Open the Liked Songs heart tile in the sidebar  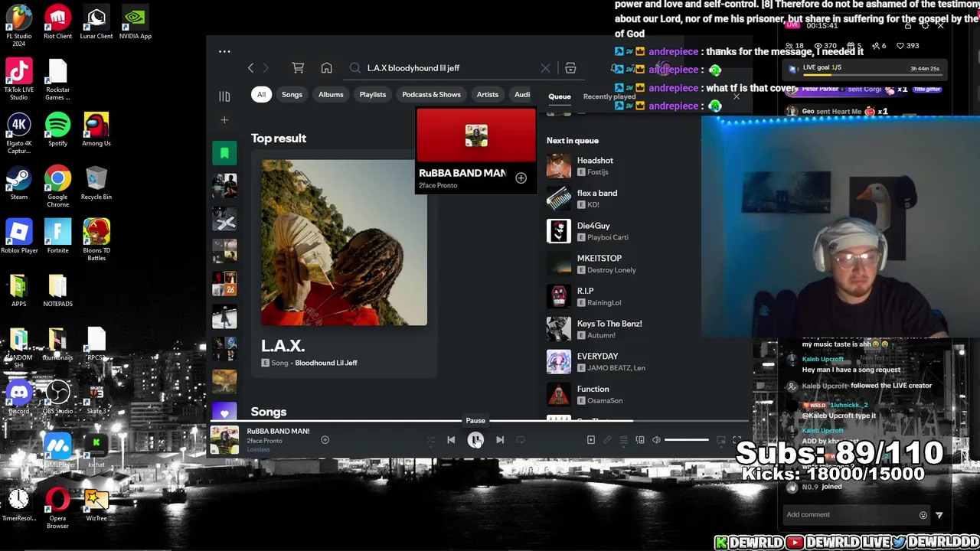coord(224,413)
